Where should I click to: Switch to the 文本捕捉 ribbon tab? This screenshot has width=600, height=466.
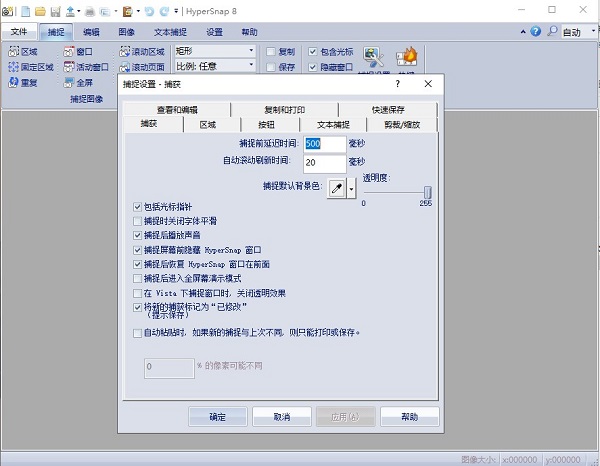click(x=170, y=32)
